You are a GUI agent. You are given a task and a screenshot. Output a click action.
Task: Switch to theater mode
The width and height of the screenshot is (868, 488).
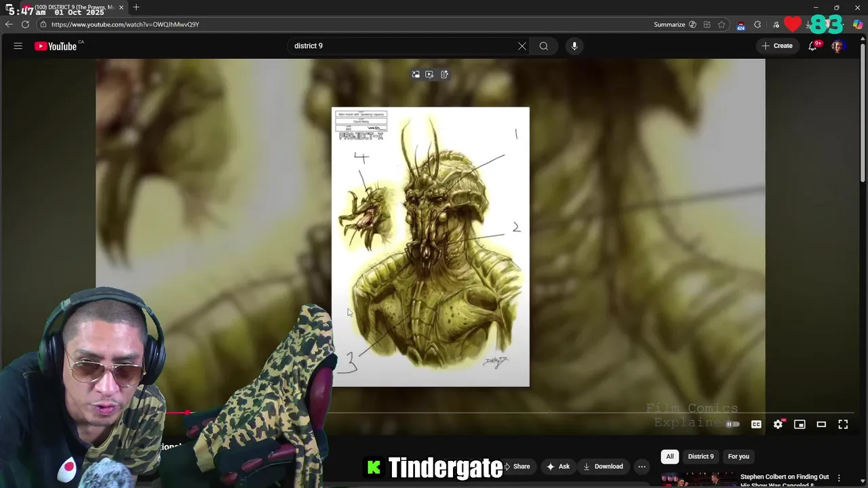click(x=821, y=424)
